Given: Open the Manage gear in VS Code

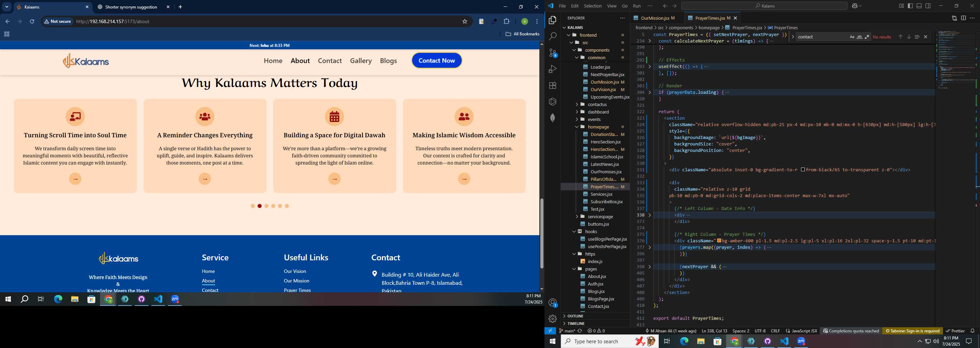Looking at the screenshot, I should coord(552,319).
